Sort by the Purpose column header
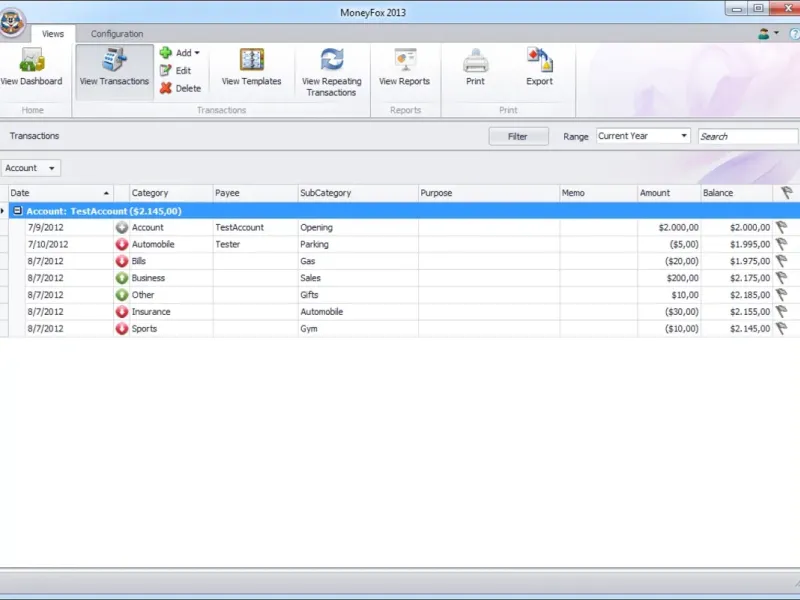This screenshot has width=800, height=600. pos(489,193)
